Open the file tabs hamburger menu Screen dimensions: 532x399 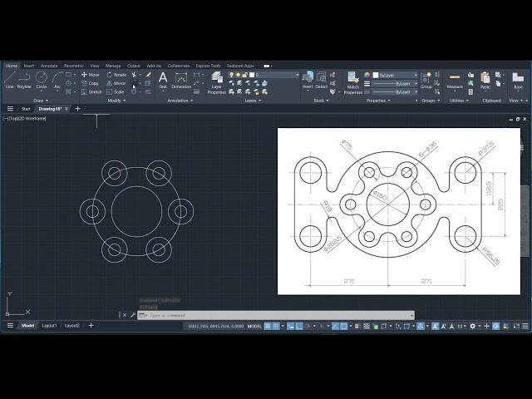click(10, 109)
